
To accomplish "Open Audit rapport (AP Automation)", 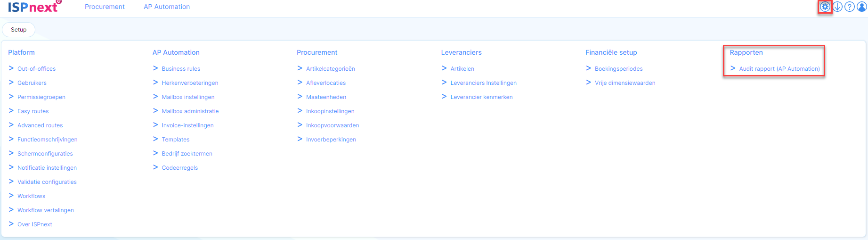I will pyautogui.click(x=779, y=69).
